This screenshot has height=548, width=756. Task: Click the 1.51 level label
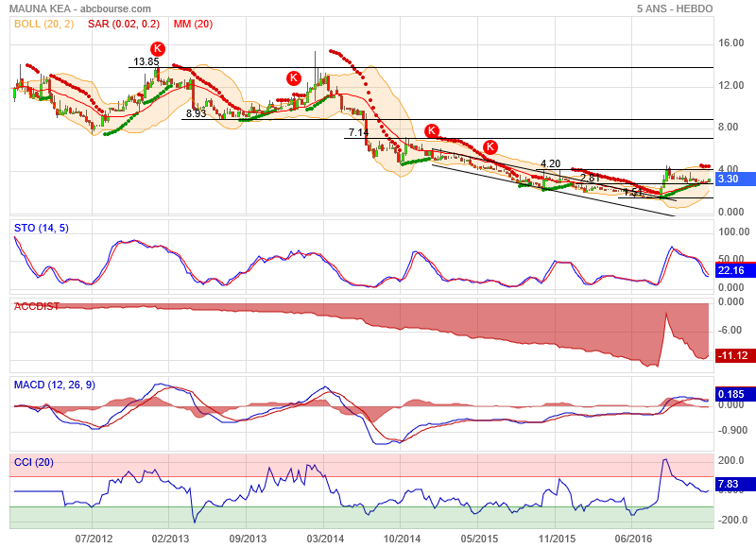point(633,192)
